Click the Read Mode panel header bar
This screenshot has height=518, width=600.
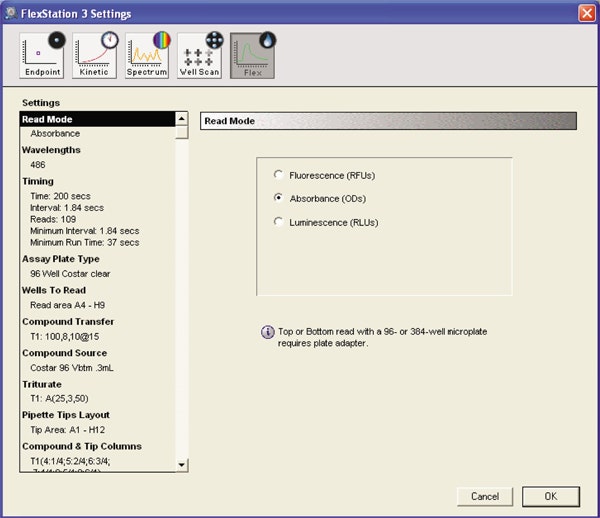[x=388, y=121]
